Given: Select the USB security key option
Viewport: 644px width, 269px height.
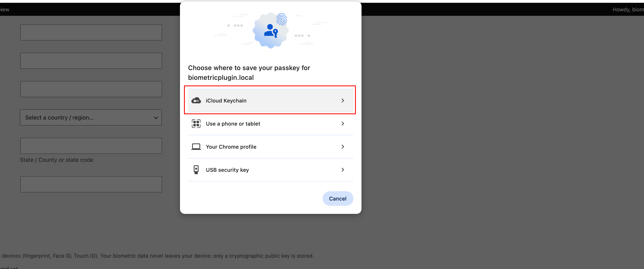Looking at the screenshot, I should [271, 170].
